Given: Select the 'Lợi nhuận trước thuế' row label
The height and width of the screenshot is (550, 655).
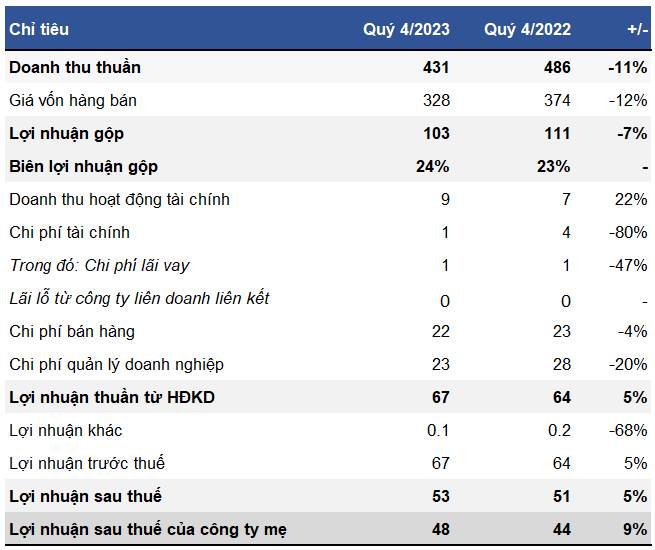Looking at the screenshot, I should tap(87, 463).
